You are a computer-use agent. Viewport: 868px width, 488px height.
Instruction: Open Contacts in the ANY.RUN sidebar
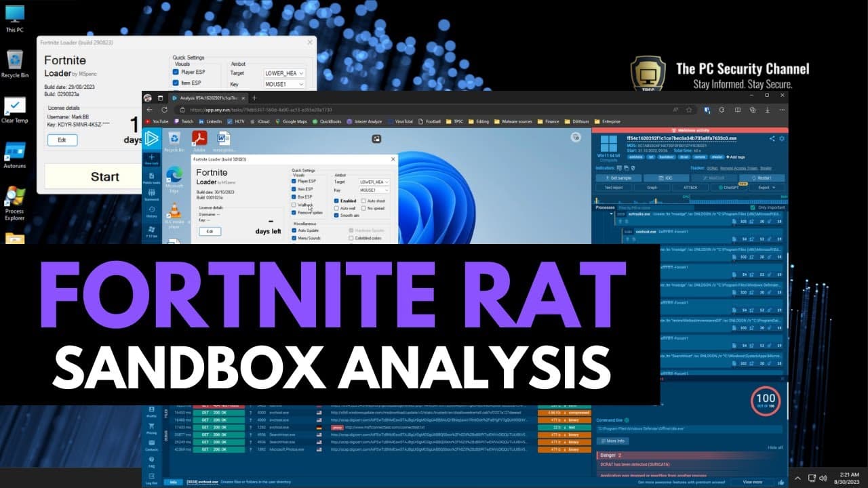point(151,447)
